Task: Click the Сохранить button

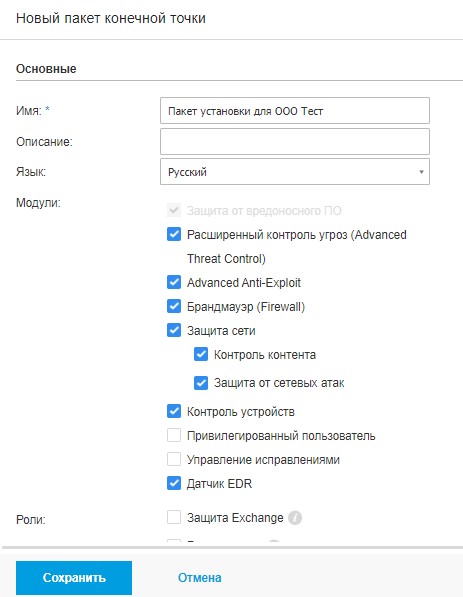Action: pos(74,578)
